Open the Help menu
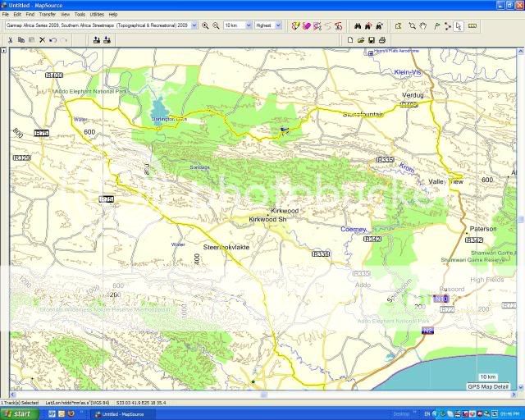The image size is (525, 420). pos(113,15)
